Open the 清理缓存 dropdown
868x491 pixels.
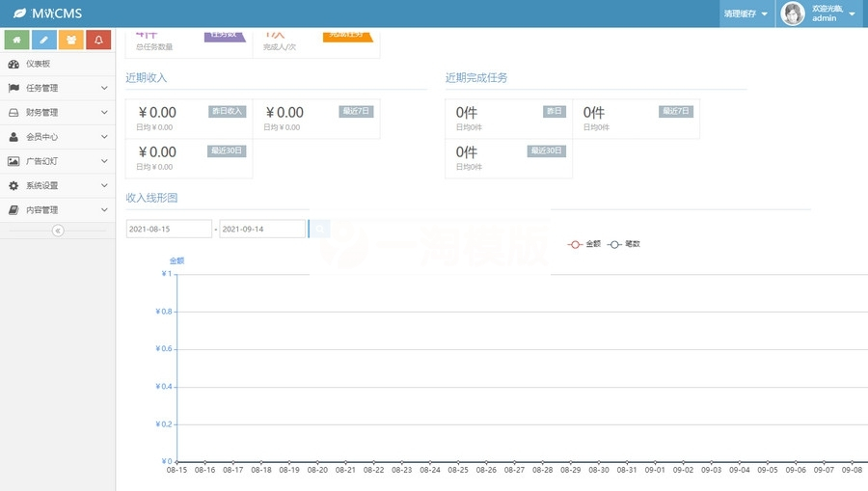[x=746, y=14]
